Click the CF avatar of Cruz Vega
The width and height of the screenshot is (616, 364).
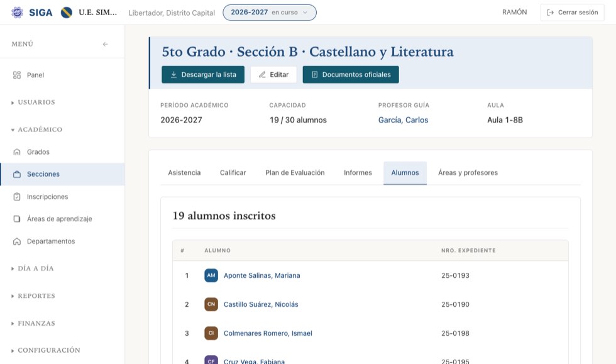pos(211,360)
